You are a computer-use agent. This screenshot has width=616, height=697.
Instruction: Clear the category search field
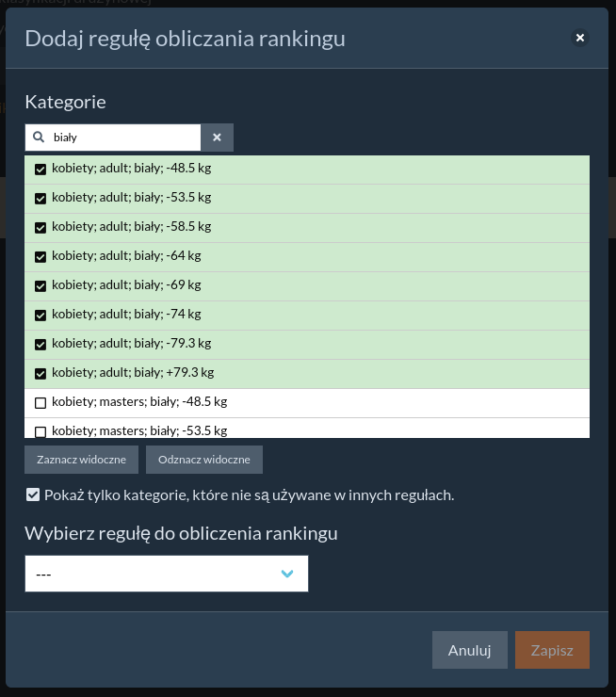click(217, 138)
